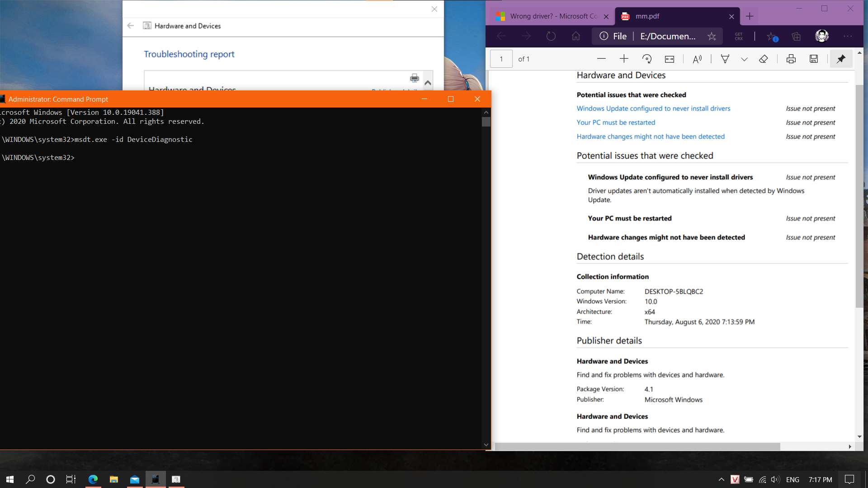The image size is (868, 488).
Task: Toggle the pin toolbar button
Action: tap(841, 59)
